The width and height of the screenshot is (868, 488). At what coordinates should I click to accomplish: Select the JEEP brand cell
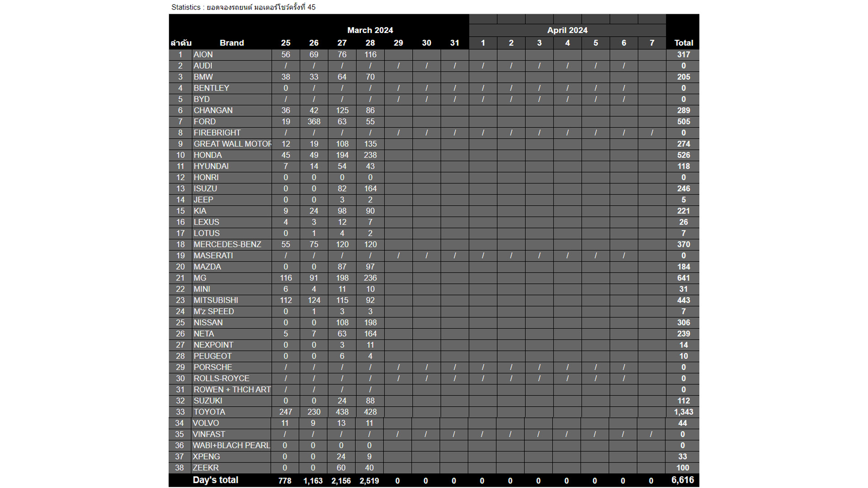tap(231, 200)
